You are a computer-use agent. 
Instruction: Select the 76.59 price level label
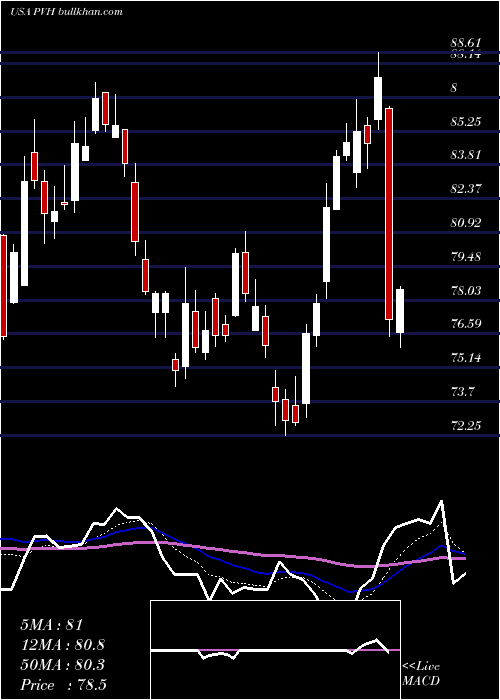(466, 324)
